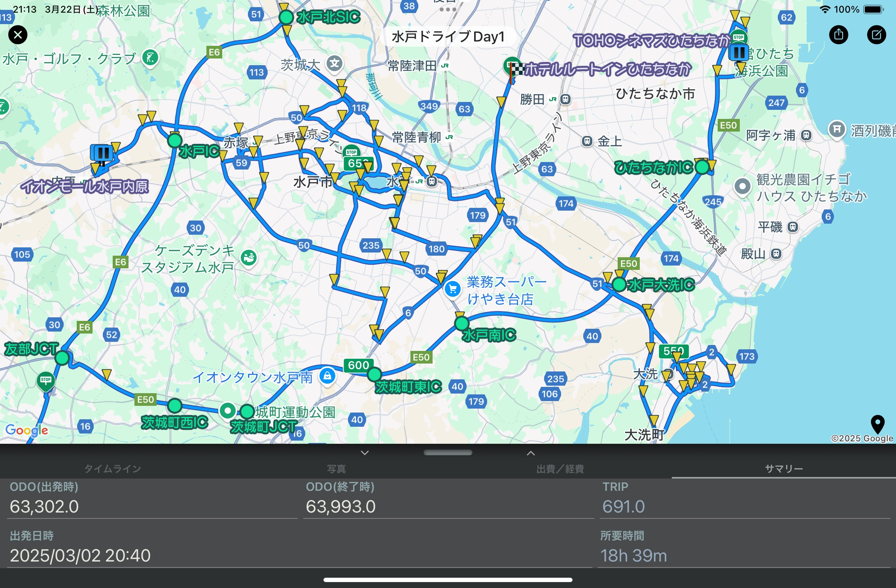Tap the 茨城大 school place icon
The image size is (896, 588).
(335, 64)
